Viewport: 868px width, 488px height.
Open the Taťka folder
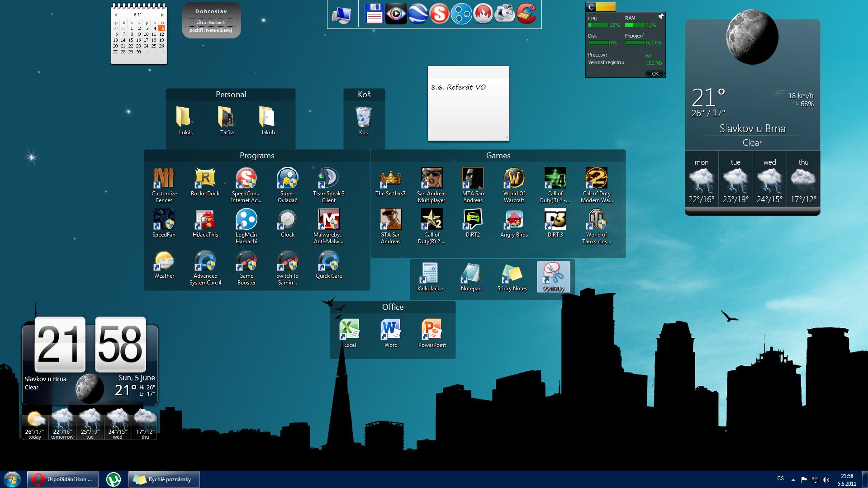coord(227,121)
